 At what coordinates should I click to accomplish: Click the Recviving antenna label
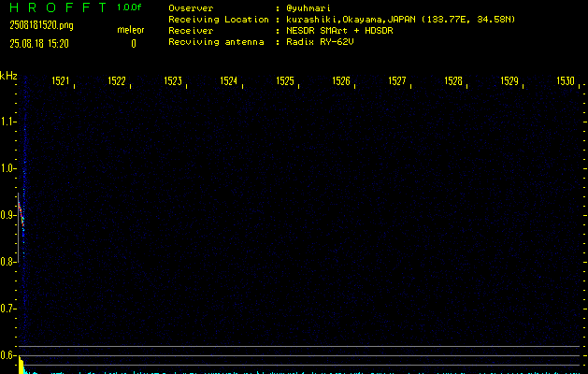pos(216,42)
